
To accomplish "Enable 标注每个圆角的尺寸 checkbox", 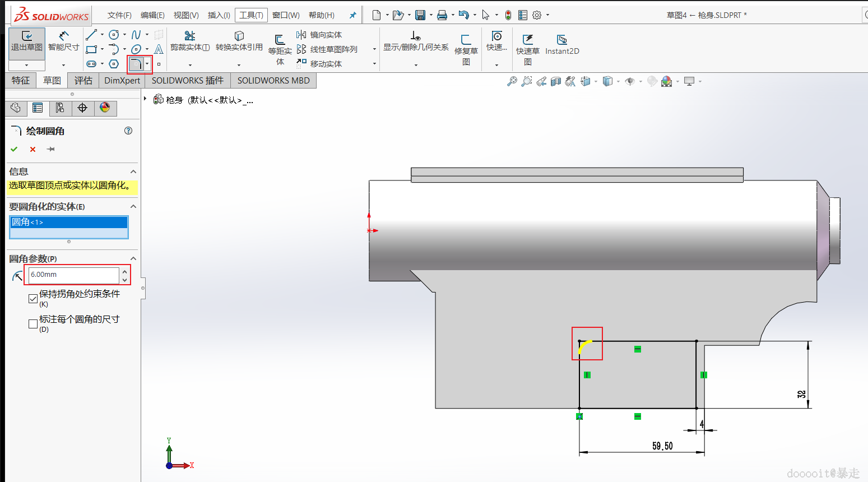I will click(x=33, y=323).
